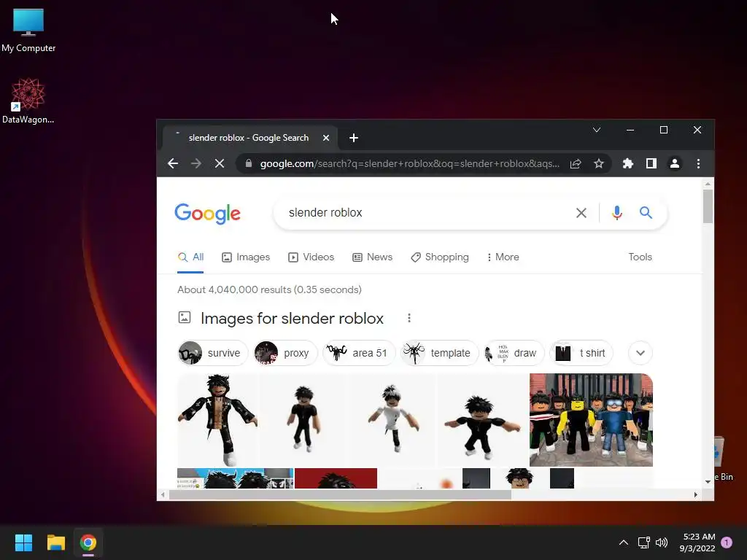Click the About 4,040,000 results text
The image size is (747, 560).
[269, 290]
